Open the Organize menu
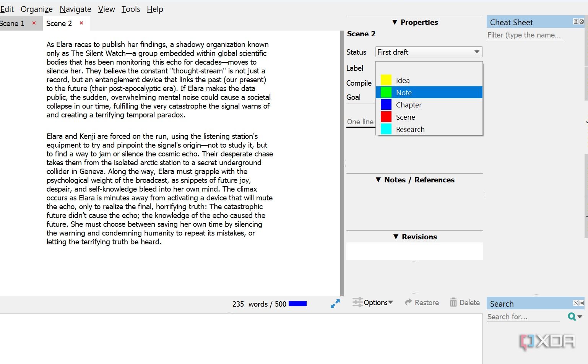 click(37, 9)
